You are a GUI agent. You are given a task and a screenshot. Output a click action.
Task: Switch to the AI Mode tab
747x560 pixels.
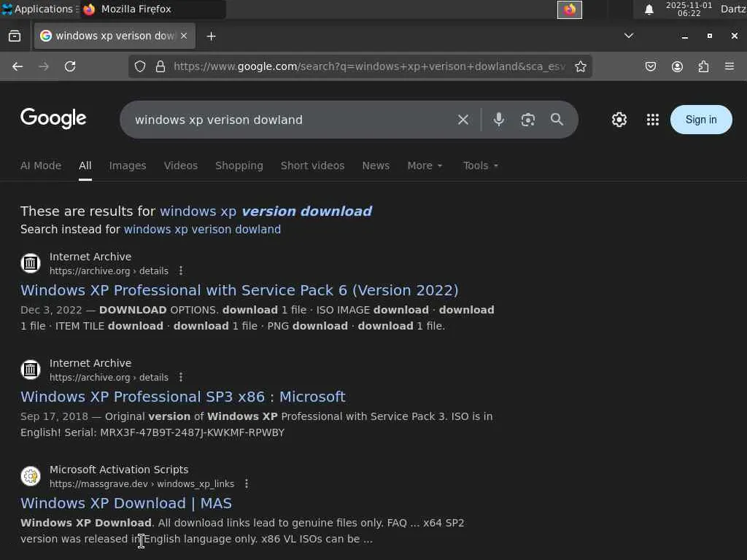[41, 166]
